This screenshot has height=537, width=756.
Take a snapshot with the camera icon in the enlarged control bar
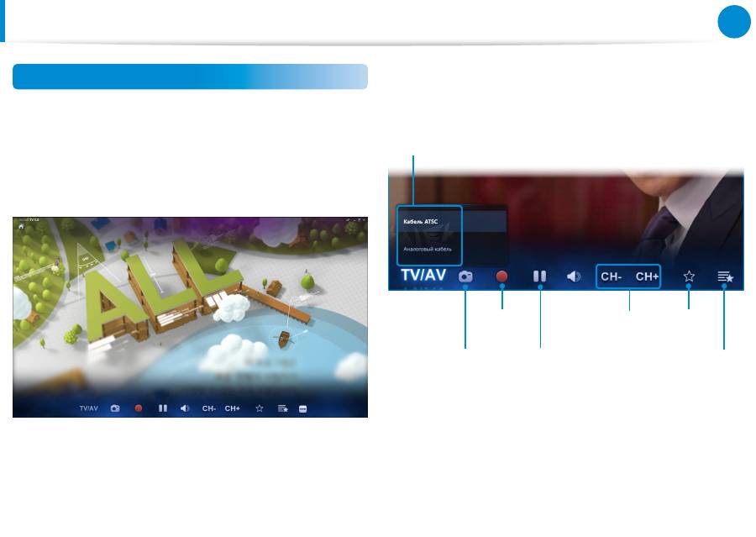465,276
